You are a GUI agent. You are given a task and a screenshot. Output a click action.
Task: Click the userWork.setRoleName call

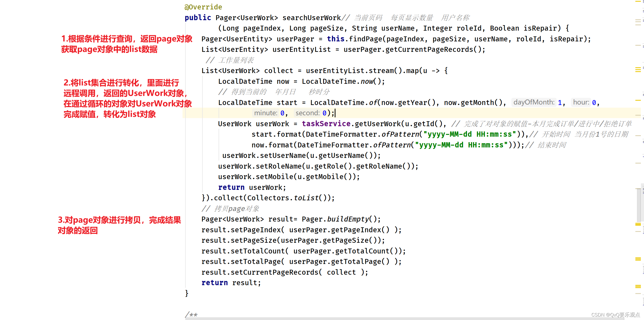coord(318,166)
